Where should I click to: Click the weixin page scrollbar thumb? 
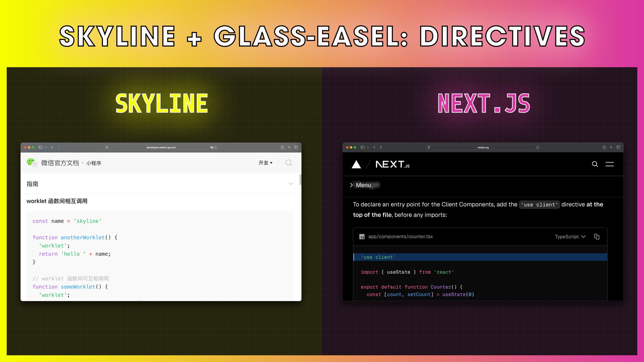(x=300, y=180)
